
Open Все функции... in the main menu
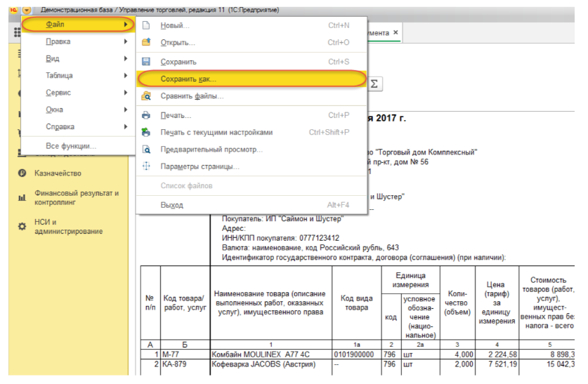[x=71, y=145]
